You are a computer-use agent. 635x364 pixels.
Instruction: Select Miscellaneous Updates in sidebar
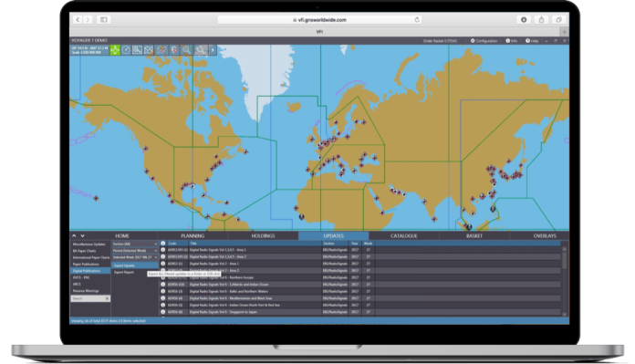[90, 244]
